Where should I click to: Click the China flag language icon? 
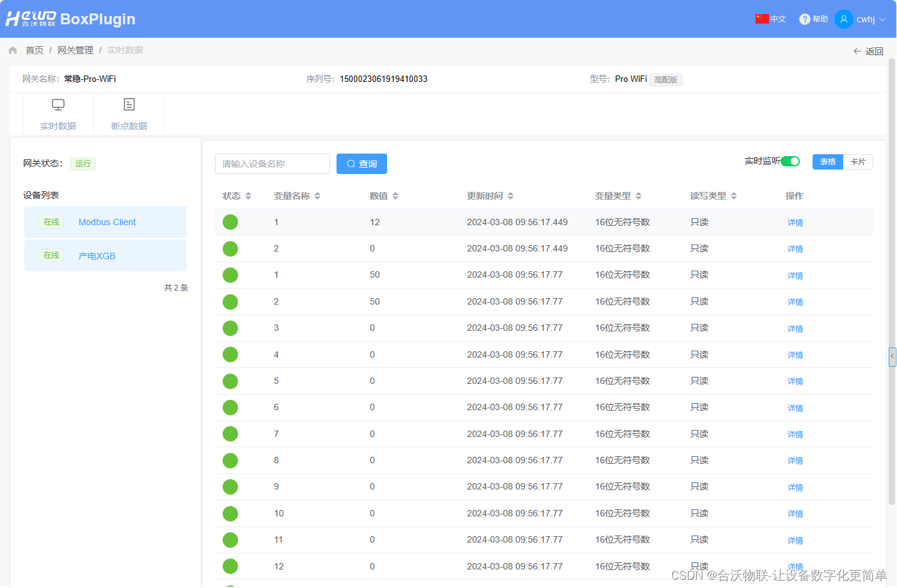(761, 19)
